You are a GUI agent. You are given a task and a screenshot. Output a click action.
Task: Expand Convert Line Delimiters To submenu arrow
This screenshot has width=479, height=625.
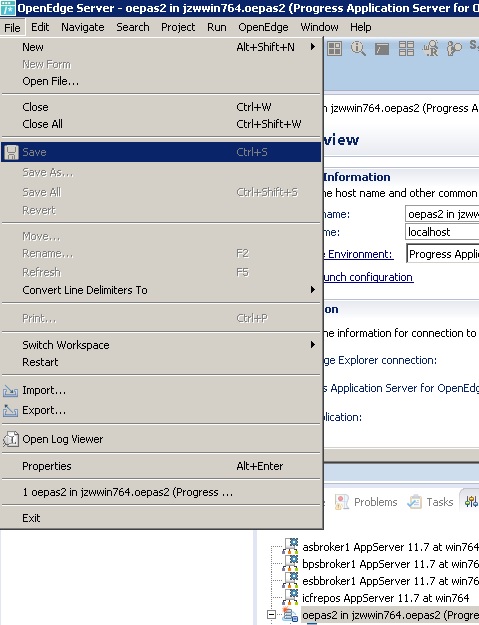pos(313,290)
